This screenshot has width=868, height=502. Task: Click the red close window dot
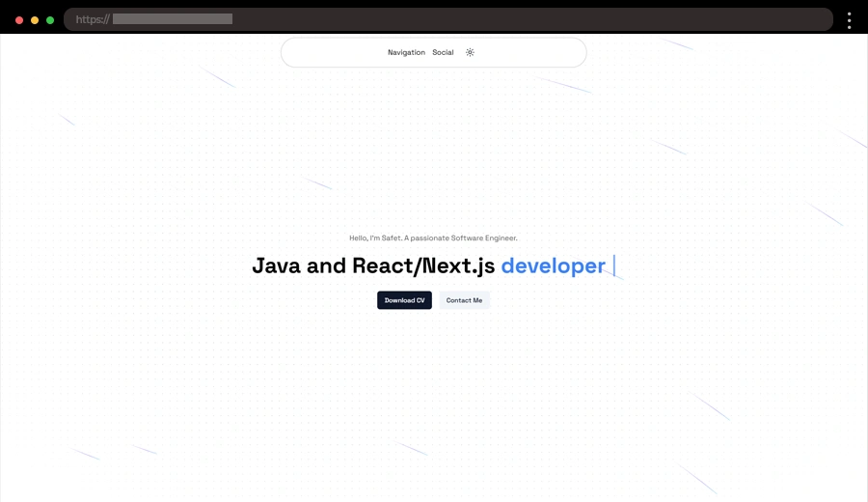click(19, 20)
